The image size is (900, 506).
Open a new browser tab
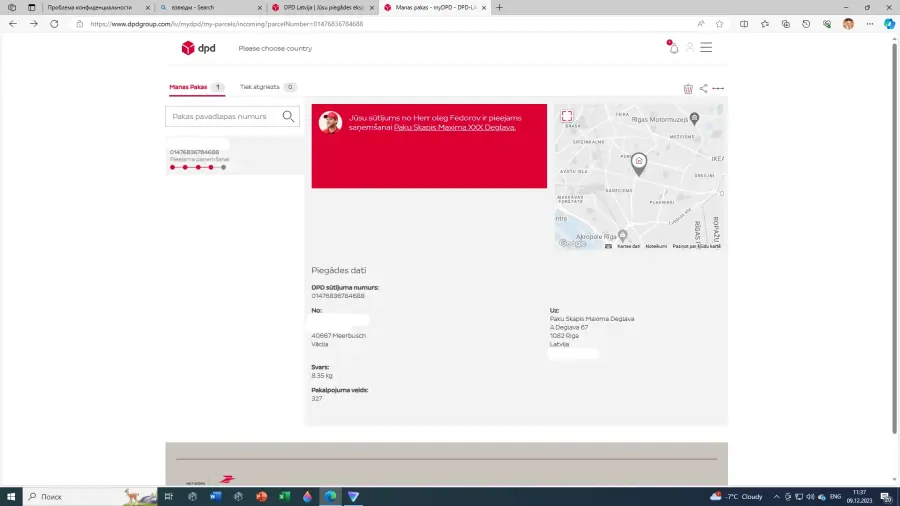[499, 7]
